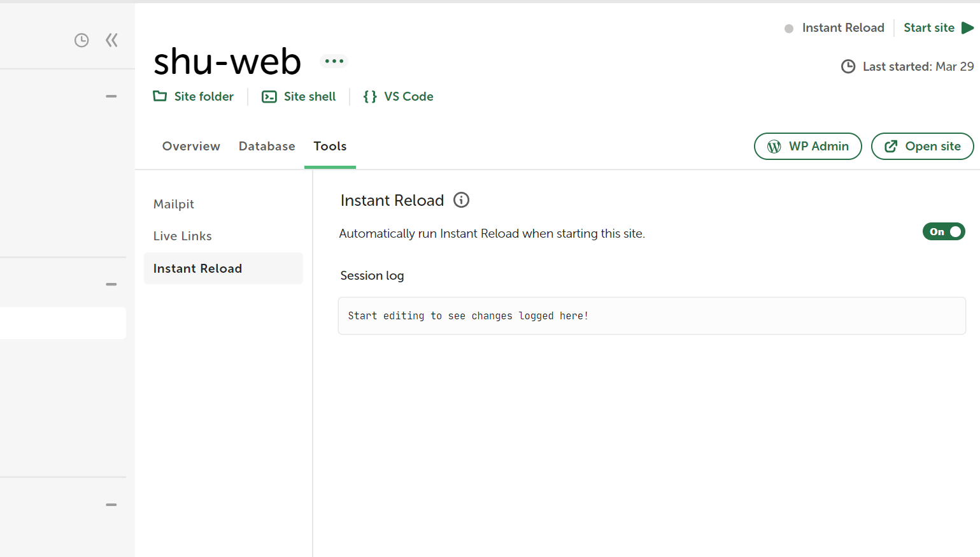This screenshot has height=557, width=980.
Task: Switch to the Database tab
Action: [x=267, y=146]
